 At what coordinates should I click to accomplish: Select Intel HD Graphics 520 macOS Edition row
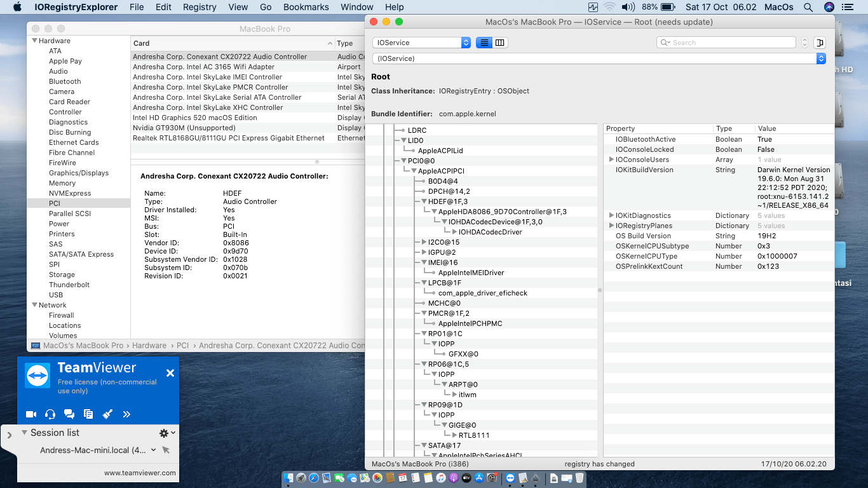click(248, 118)
